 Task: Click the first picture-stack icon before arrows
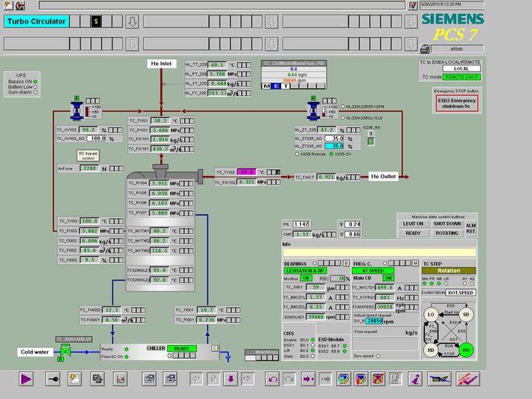coord(149,378)
